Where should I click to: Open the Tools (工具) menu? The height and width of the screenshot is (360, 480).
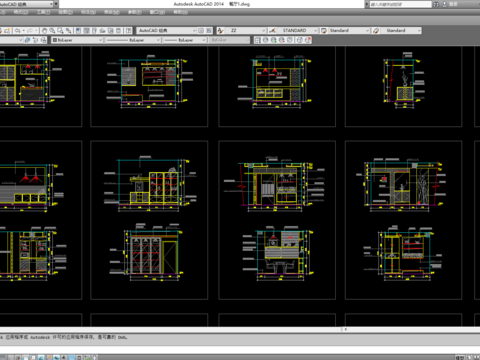pyautogui.click(x=43, y=12)
